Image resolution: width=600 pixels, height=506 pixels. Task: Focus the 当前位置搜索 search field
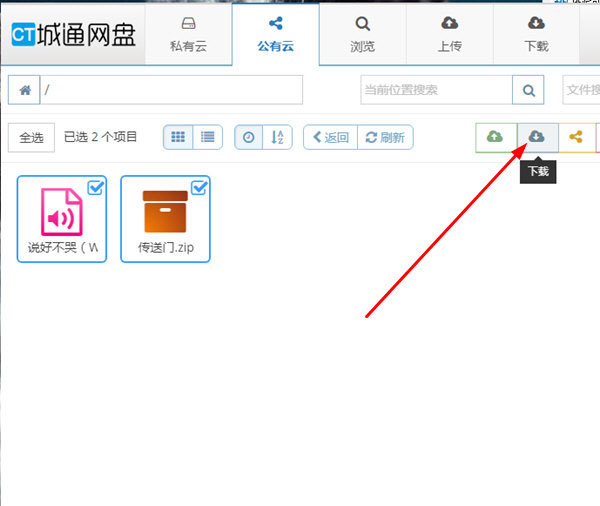(436, 90)
